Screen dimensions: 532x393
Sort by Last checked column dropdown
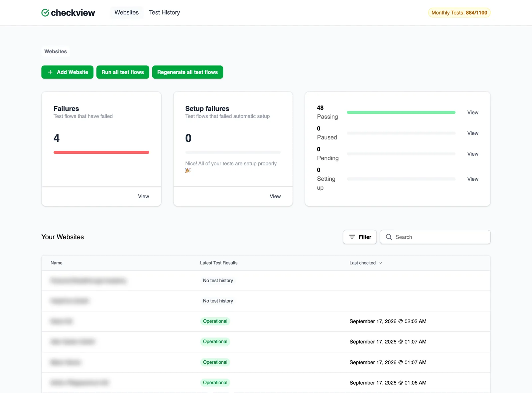(365, 263)
